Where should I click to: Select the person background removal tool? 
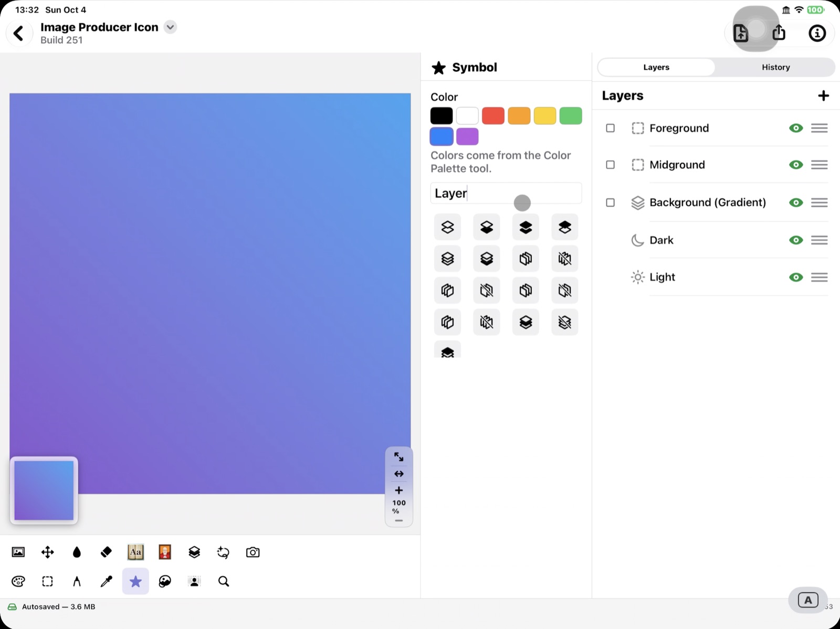pyautogui.click(x=194, y=581)
